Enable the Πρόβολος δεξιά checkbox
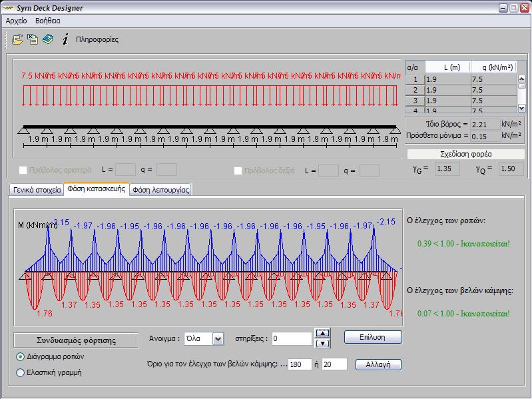This screenshot has width=532, height=399. click(x=238, y=171)
